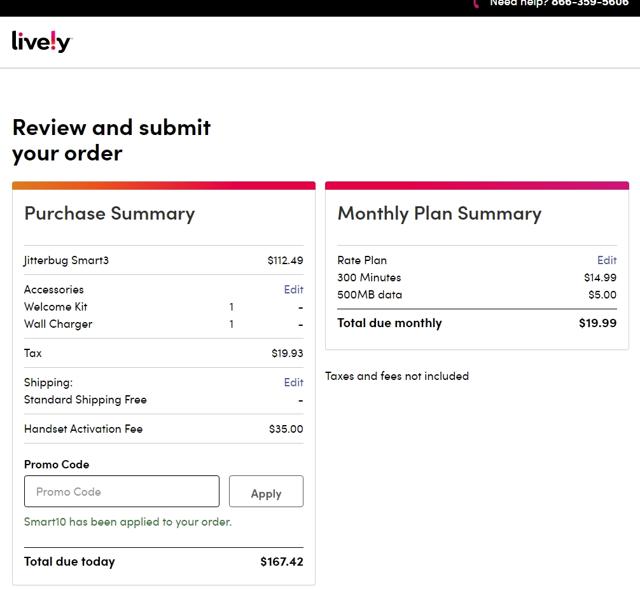Apply the promo code
Image resolution: width=640 pixels, height=590 pixels.
click(266, 491)
